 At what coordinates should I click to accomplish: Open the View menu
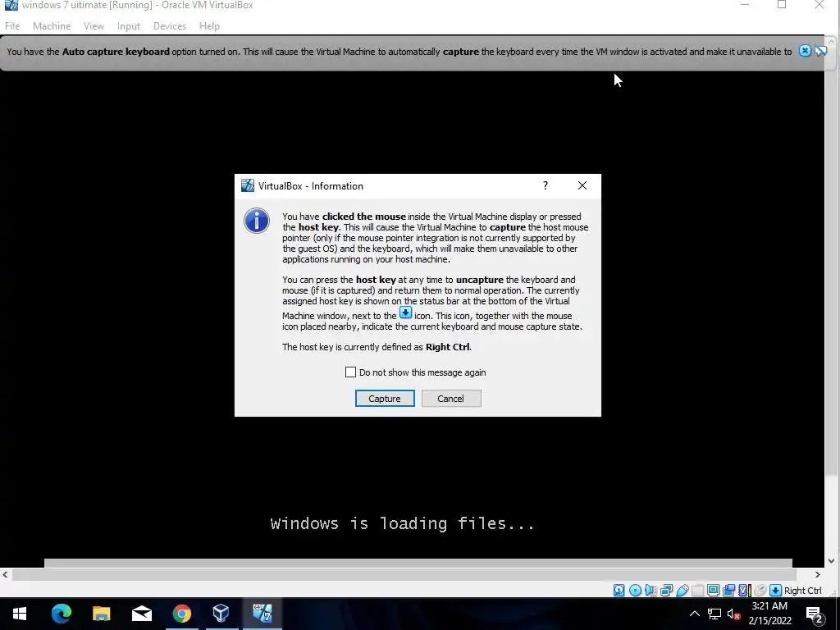click(x=94, y=25)
